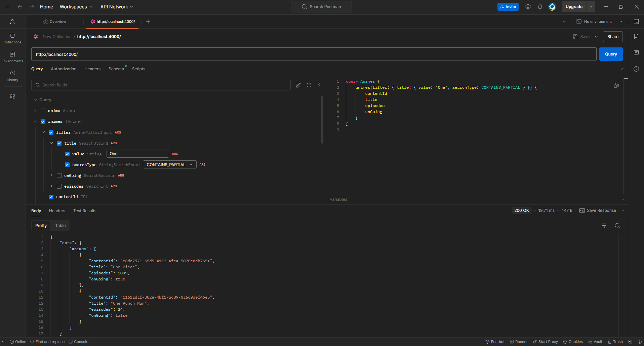Uncheck the value String checkbox
The width and height of the screenshot is (644, 346).
[67, 154]
